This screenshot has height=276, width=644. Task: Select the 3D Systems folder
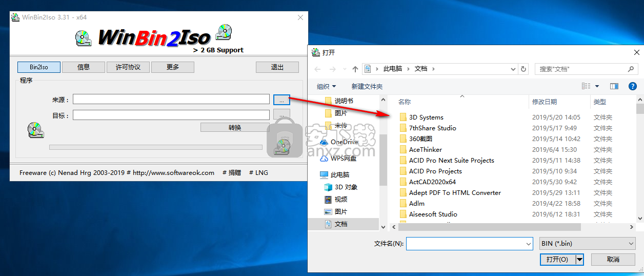[x=426, y=117]
